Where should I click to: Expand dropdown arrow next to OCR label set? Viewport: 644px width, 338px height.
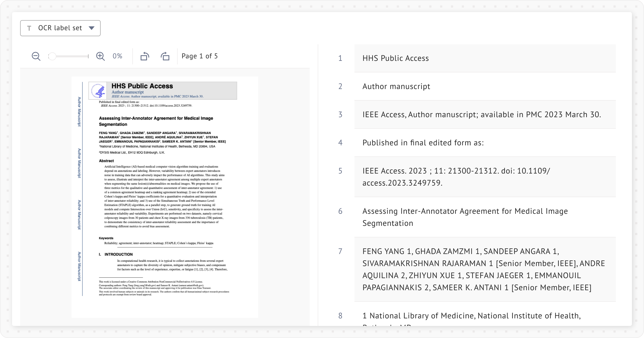[92, 28]
